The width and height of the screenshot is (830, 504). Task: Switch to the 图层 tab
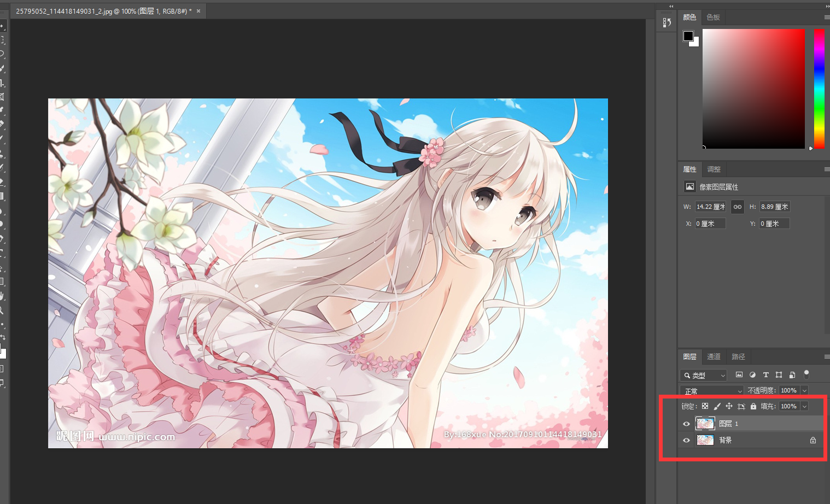point(689,356)
